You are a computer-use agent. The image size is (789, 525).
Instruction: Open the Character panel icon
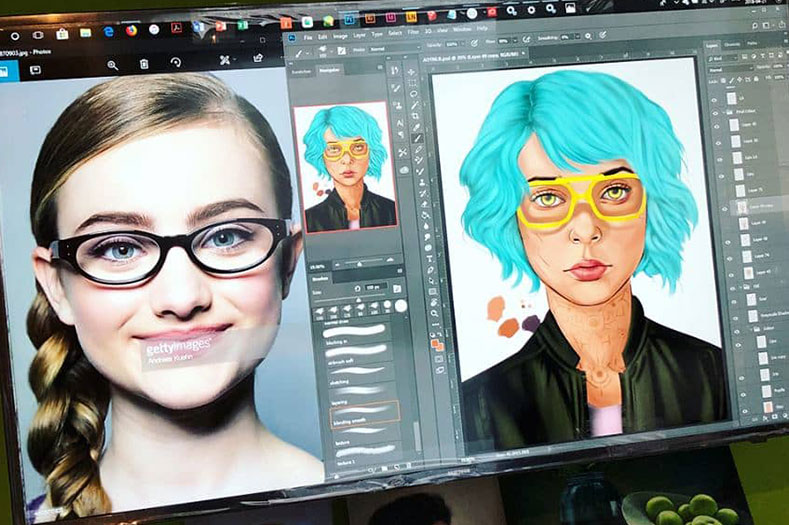coord(401,122)
